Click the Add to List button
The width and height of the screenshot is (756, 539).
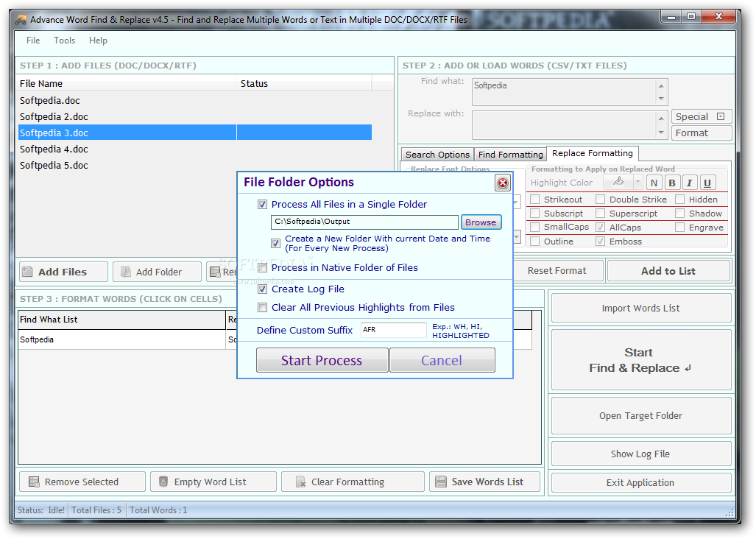click(668, 271)
